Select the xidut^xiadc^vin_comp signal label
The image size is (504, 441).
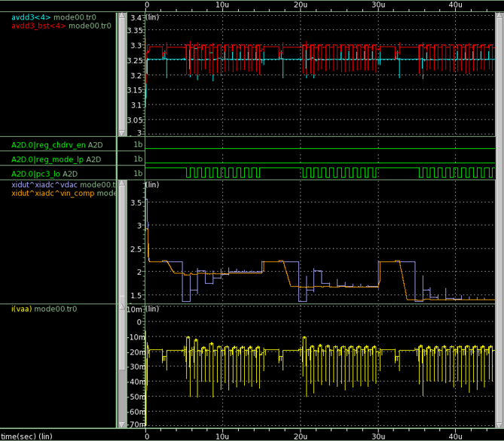tap(53, 193)
